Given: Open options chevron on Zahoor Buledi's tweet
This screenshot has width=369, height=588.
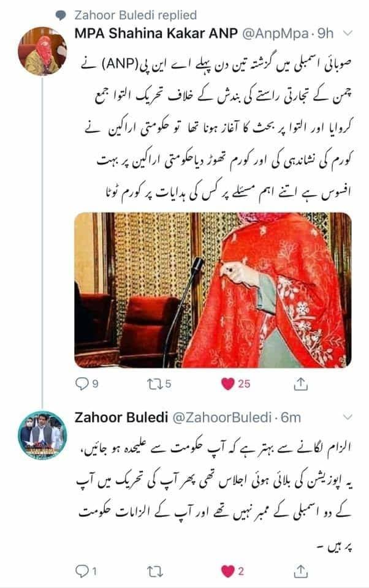Looking at the screenshot, I should point(348,417).
